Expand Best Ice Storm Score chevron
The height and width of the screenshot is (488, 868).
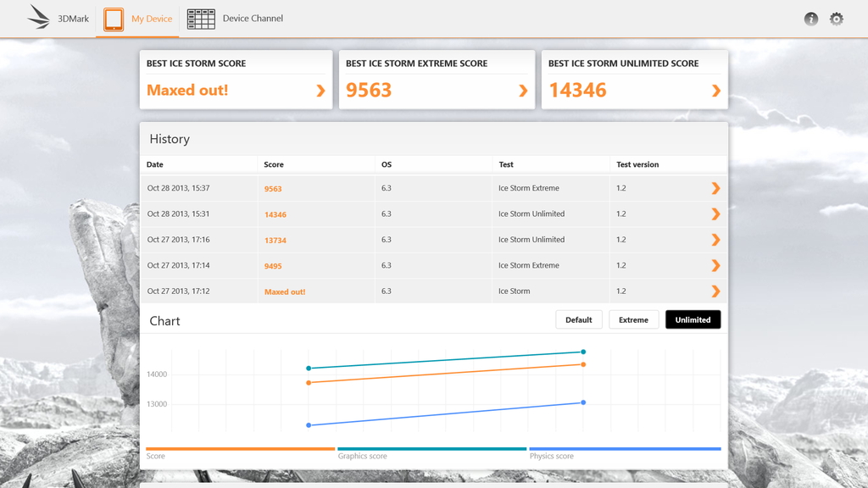tap(320, 91)
